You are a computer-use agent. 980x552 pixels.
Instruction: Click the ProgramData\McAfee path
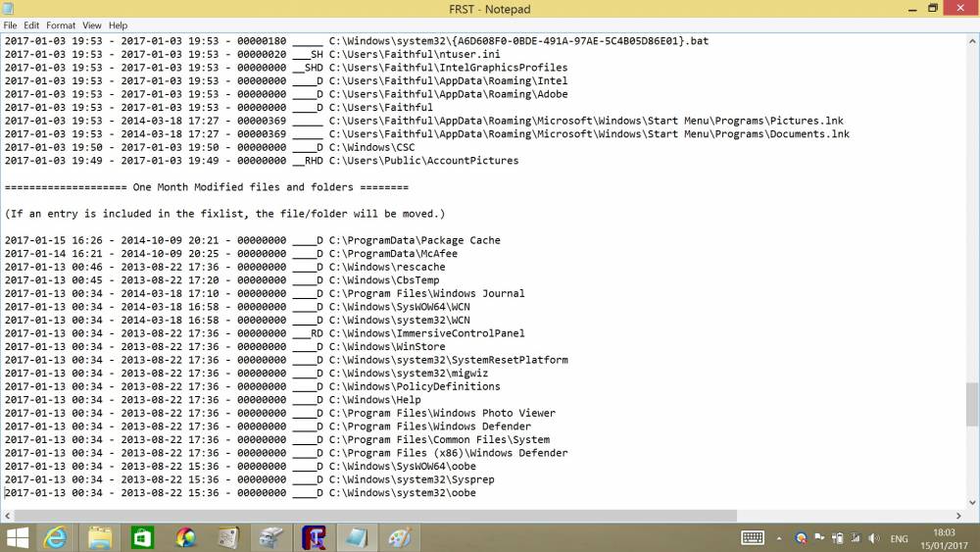(393, 254)
